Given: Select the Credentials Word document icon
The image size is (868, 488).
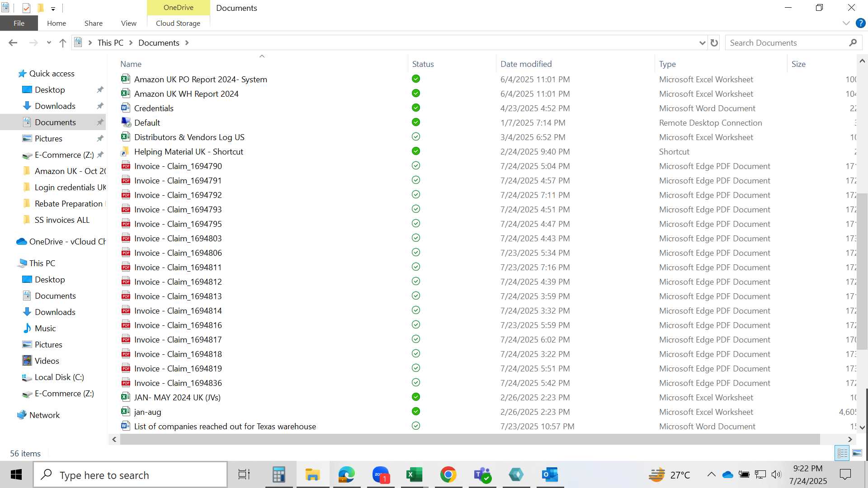Looking at the screenshot, I should pyautogui.click(x=126, y=108).
